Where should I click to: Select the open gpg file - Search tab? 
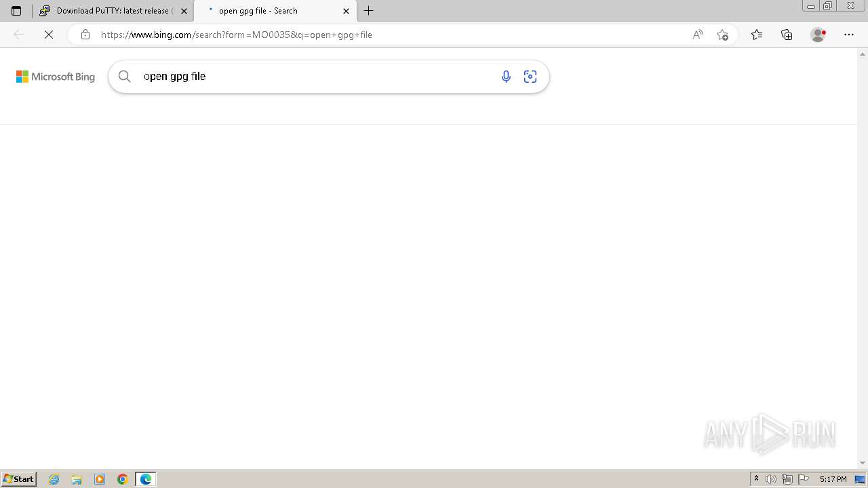(x=275, y=11)
